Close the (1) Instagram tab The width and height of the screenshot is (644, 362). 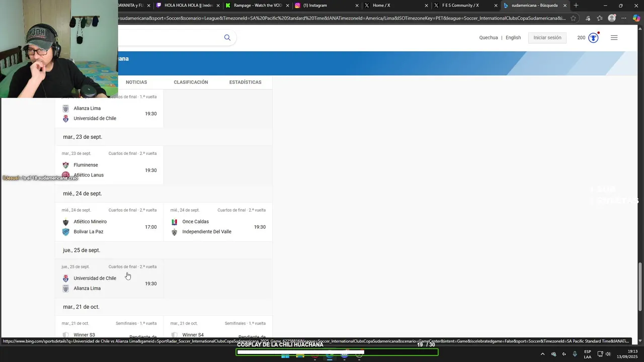(x=357, y=6)
